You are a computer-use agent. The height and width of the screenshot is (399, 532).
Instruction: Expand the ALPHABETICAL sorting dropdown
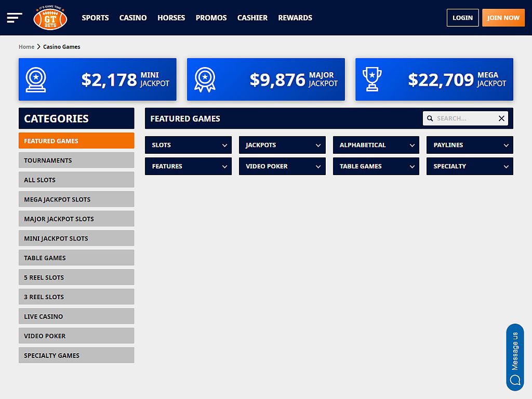pos(376,145)
